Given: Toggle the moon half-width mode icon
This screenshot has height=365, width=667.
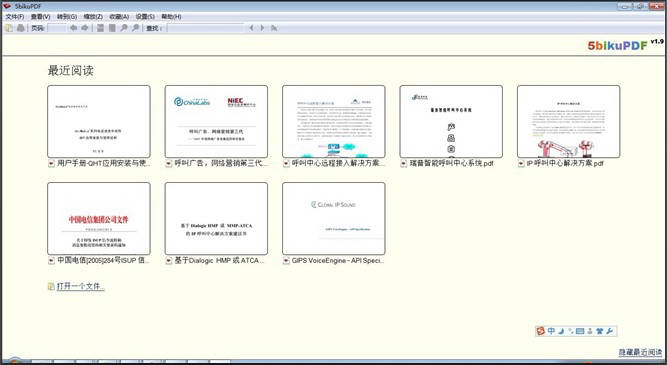Looking at the screenshot, I should (561, 331).
